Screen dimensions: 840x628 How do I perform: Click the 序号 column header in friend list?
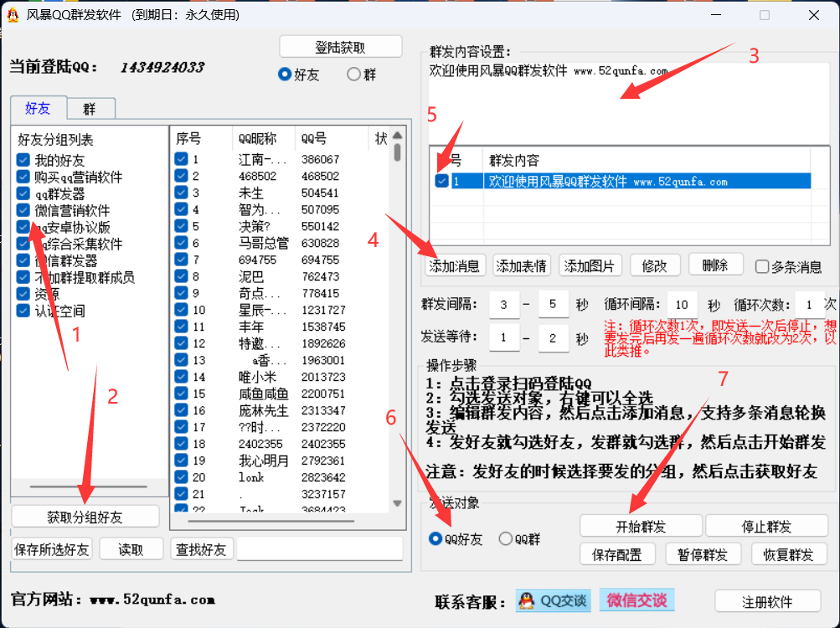pos(201,139)
